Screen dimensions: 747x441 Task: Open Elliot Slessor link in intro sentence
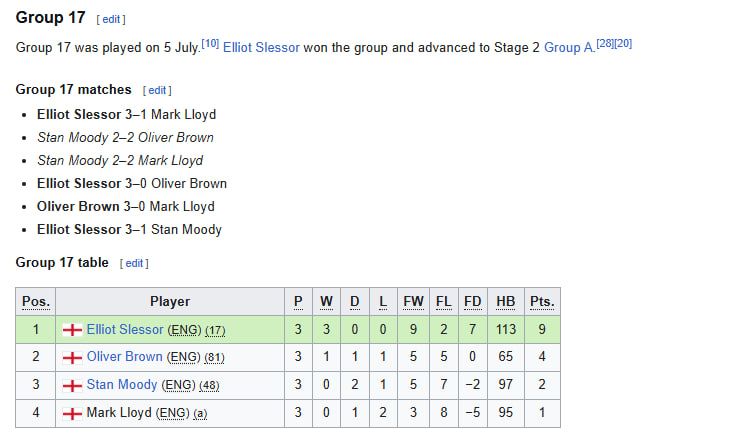click(261, 48)
